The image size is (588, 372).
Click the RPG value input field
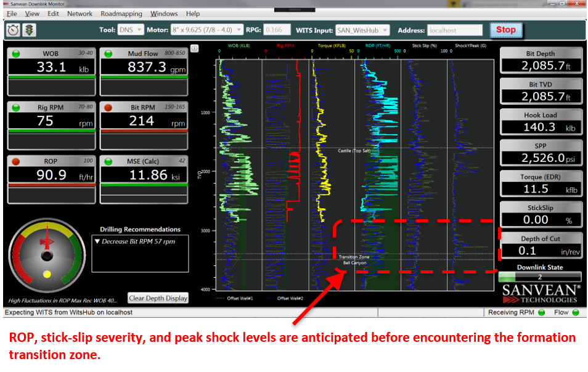click(277, 30)
